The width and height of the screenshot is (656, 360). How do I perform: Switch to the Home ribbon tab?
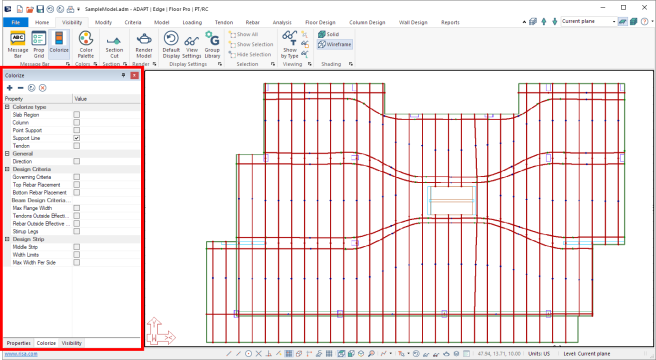pyautogui.click(x=42, y=22)
